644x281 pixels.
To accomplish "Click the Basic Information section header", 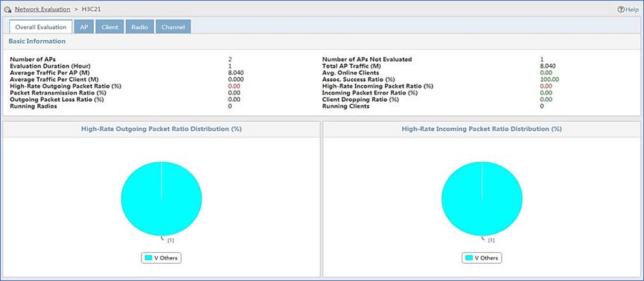I will 37,42.
